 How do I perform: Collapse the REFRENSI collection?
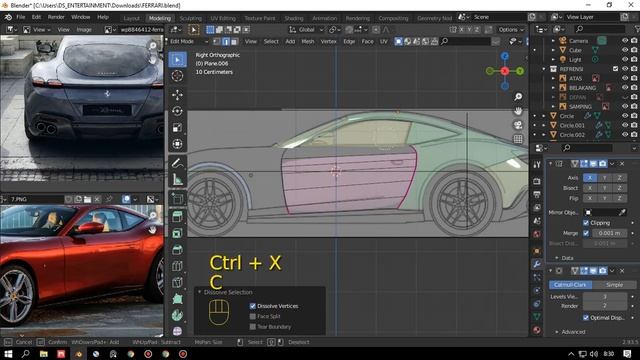(x=544, y=69)
